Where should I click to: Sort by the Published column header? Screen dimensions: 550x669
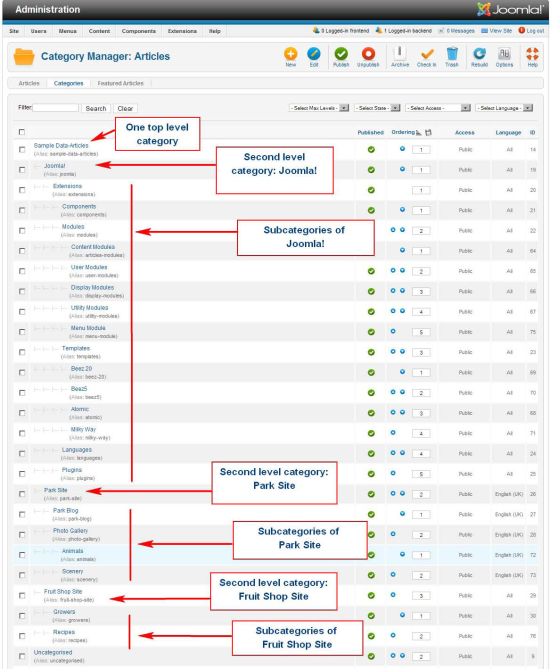coord(370,133)
